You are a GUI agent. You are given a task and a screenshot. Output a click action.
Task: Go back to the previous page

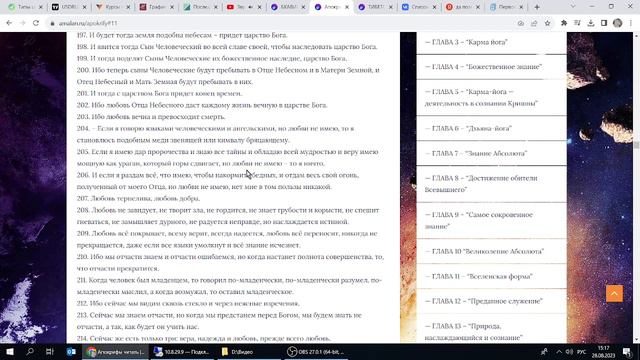click(x=9, y=23)
